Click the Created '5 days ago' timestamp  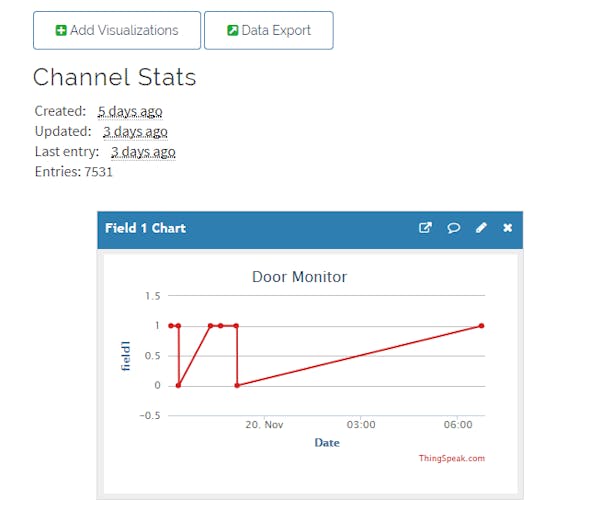130,111
